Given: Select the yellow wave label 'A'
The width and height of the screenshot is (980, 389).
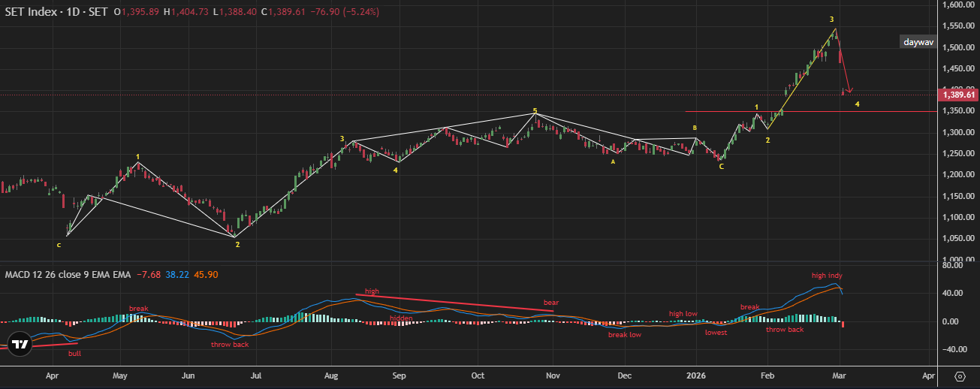Looking at the screenshot, I should tap(613, 161).
